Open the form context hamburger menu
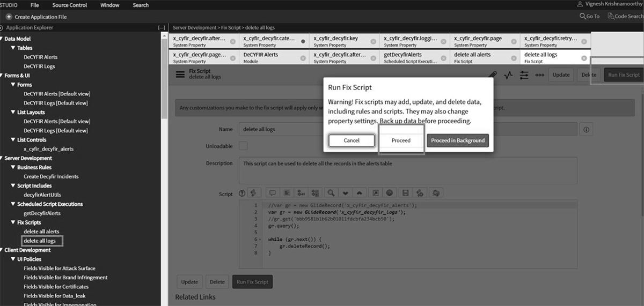 click(181, 74)
